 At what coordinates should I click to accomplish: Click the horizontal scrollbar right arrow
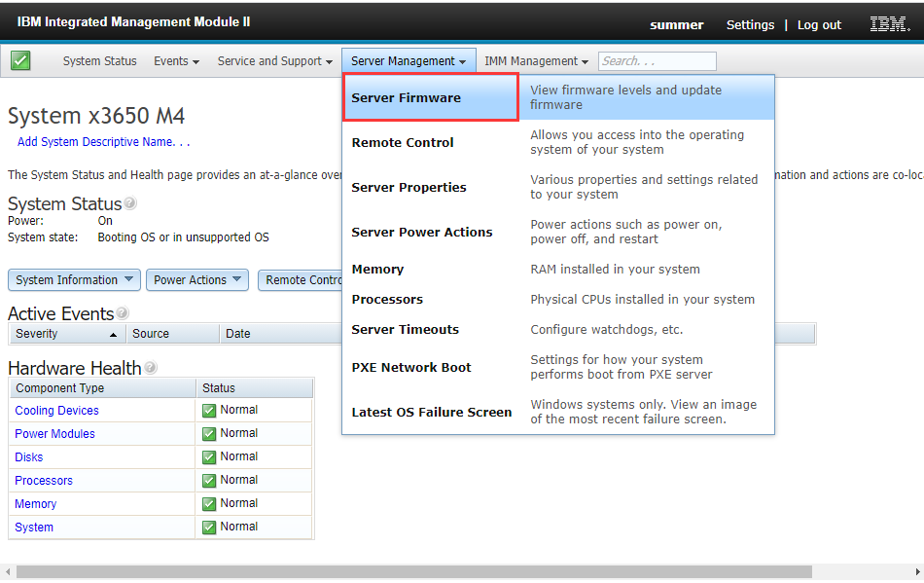(x=917, y=571)
